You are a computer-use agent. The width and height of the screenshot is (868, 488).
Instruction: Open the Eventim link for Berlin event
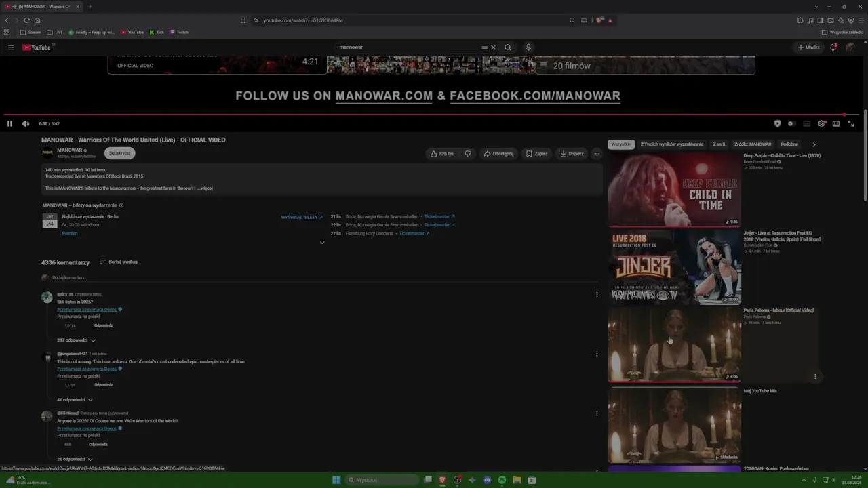70,233
